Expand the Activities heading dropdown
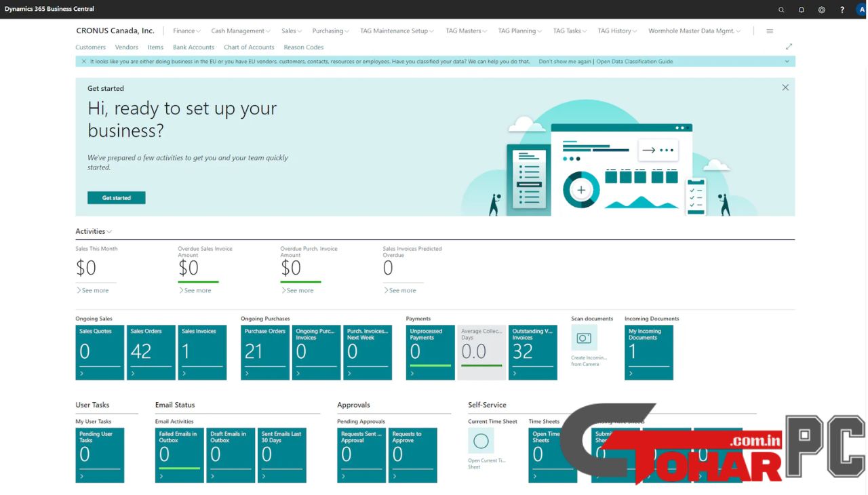 94,231
